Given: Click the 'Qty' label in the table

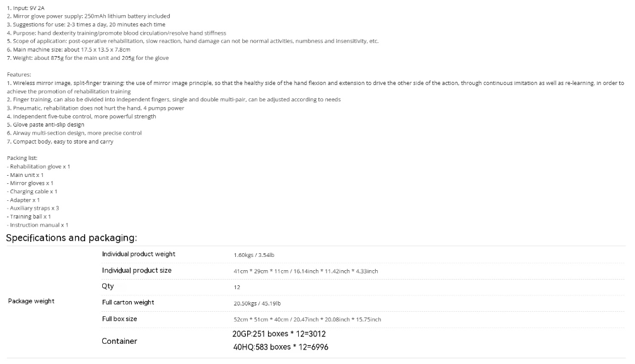Looking at the screenshot, I should pos(108,287).
